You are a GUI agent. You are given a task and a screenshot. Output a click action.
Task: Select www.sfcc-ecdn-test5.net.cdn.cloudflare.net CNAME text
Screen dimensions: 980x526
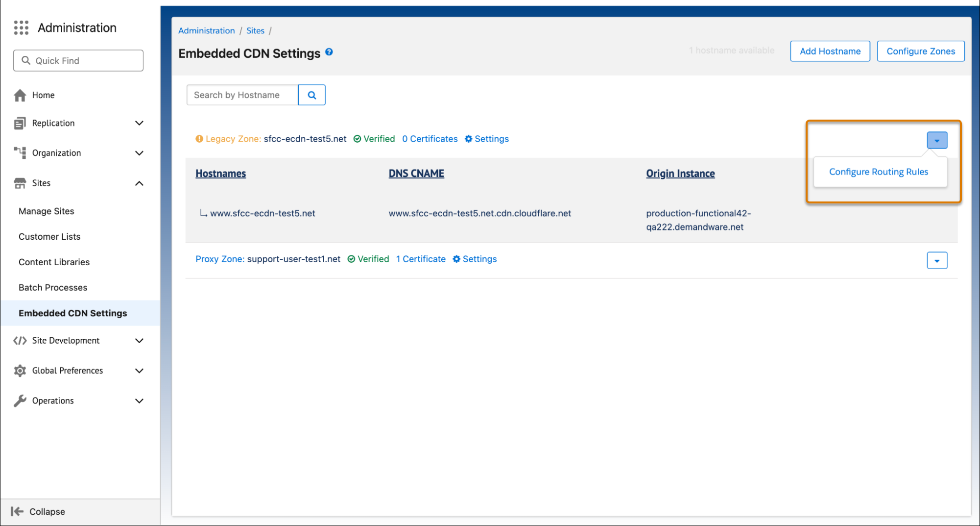coord(480,213)
